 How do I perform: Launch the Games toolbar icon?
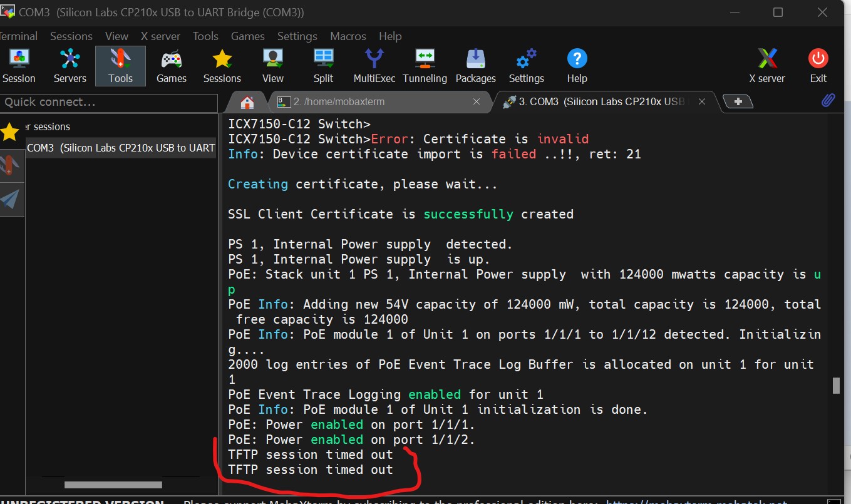click(172, 66)
